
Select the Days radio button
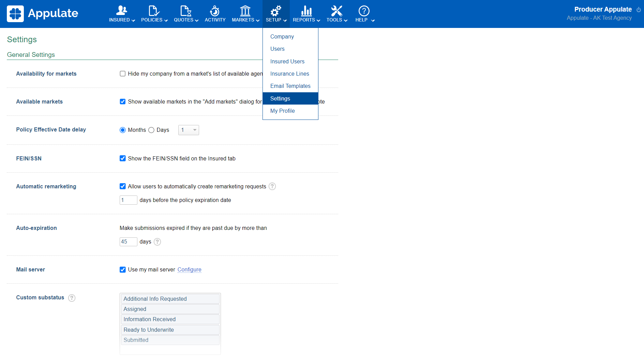tap(151, 130)
